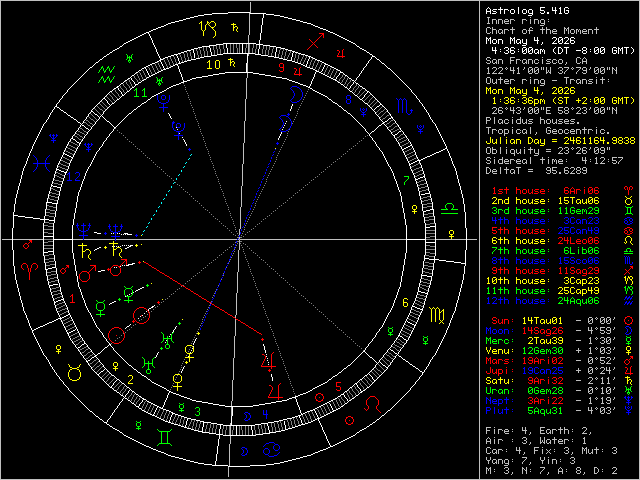Click the yellow Capricorn glyph in the chart wheel

[x=207, y=29]
